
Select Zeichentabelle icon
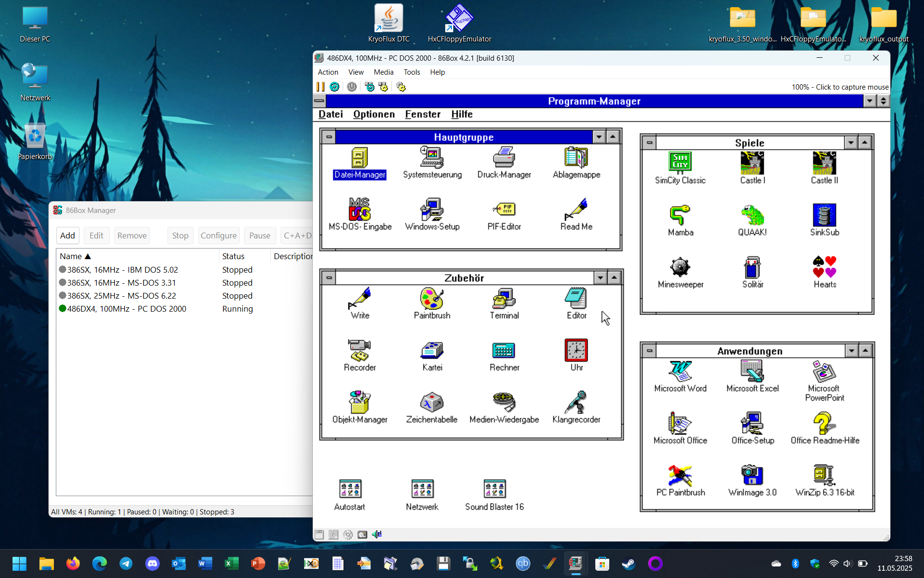(432, 408)
